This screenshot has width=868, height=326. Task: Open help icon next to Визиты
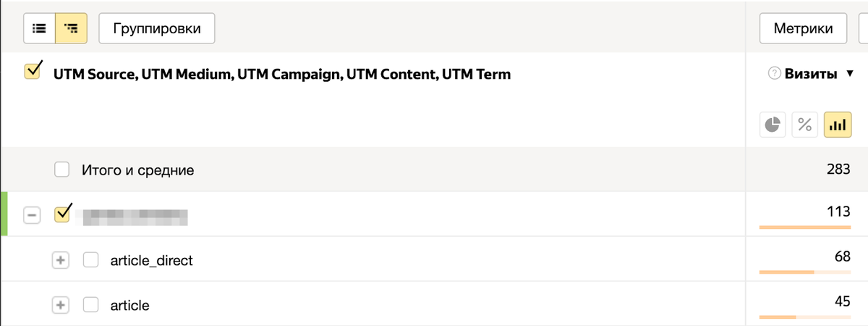point(775,74)
